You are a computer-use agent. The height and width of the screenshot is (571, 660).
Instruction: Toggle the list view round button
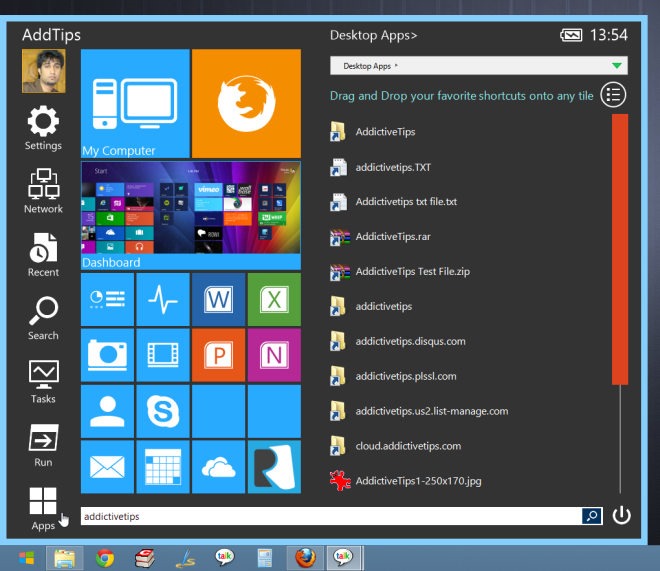pyautogui.click(x=613, y=95)
